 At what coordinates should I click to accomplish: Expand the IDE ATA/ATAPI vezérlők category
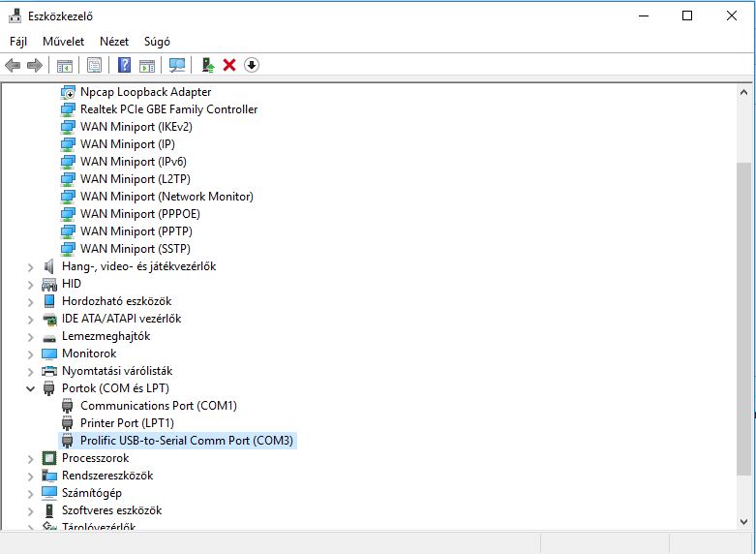click(x=31, y=319)
